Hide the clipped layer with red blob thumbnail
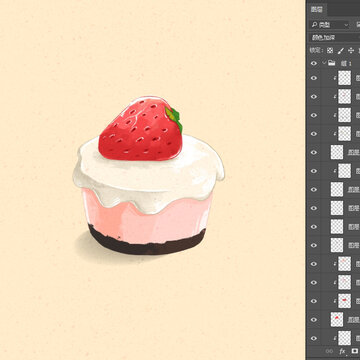 [x=314, y=301]
